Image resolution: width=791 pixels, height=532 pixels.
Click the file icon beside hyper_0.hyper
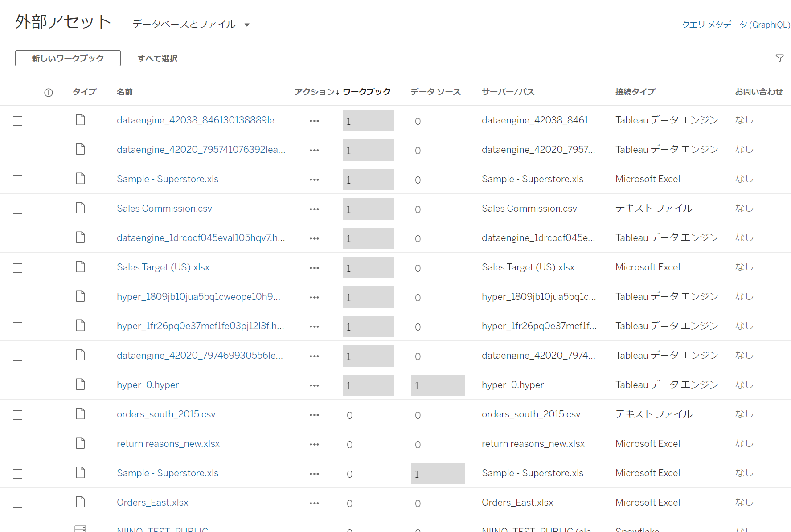80,384
